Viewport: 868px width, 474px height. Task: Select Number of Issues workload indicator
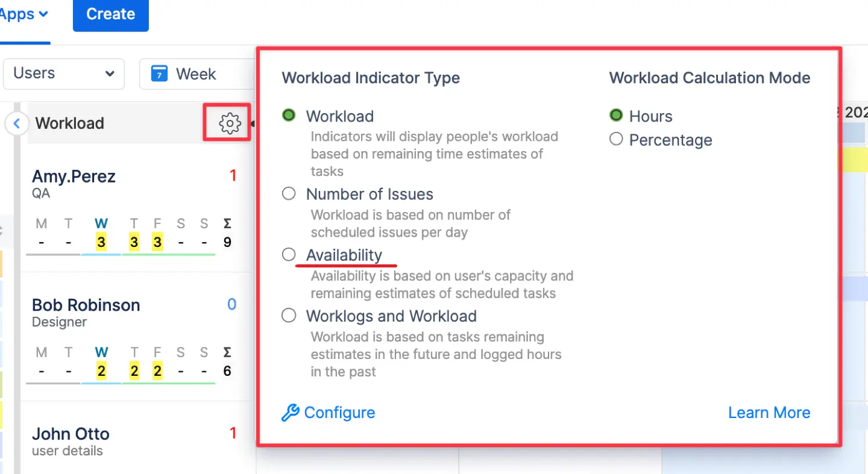[289, 193]
